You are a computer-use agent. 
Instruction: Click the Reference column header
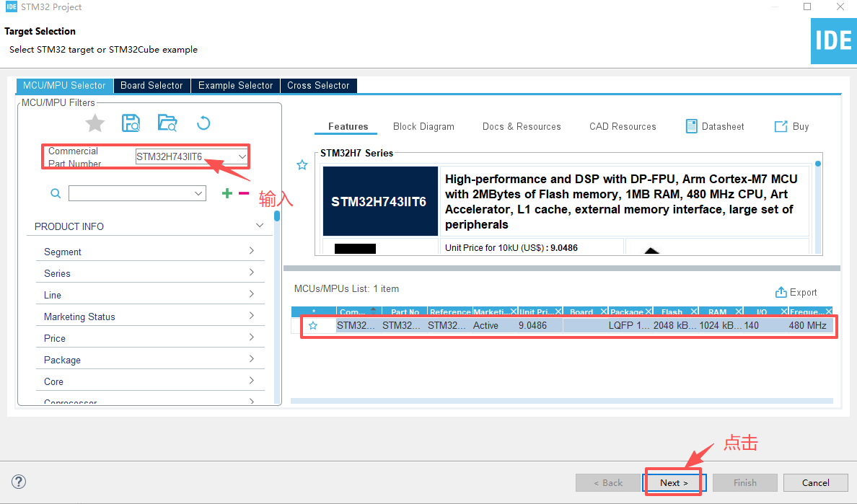pyautogui.click(x=450, y=311)
